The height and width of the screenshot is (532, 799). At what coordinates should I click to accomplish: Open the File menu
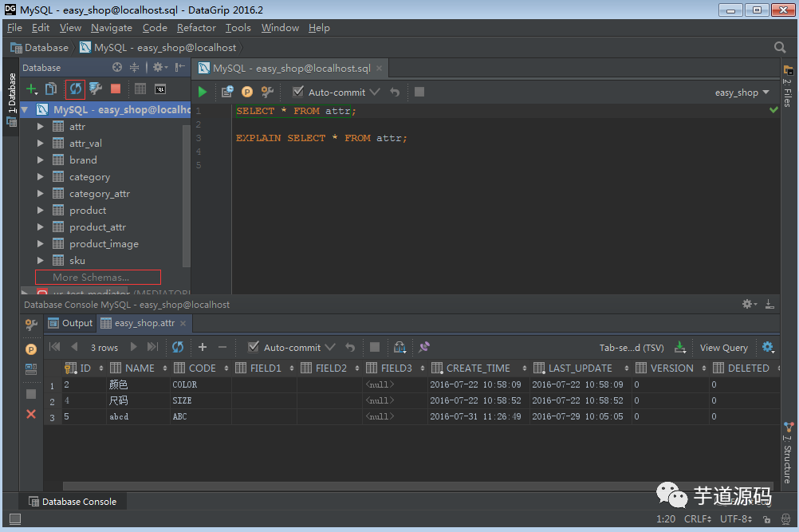[14, 27]
